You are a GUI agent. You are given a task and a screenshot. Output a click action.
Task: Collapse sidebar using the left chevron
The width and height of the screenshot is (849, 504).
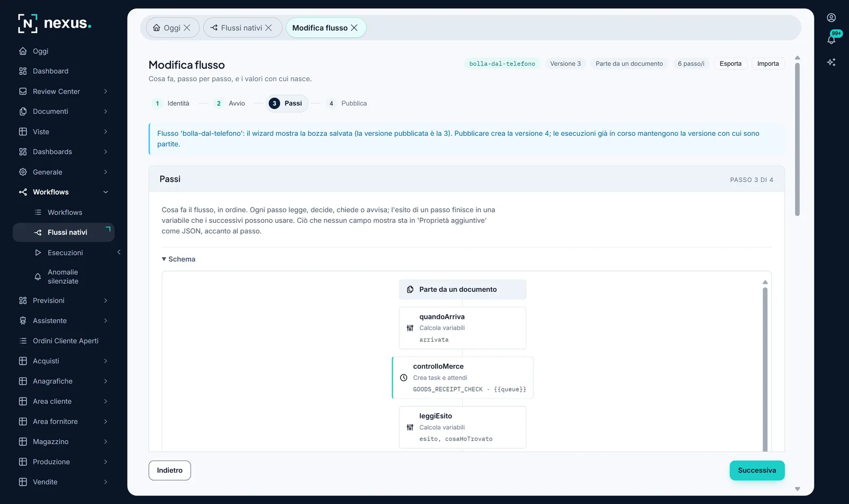coord(119,253)
